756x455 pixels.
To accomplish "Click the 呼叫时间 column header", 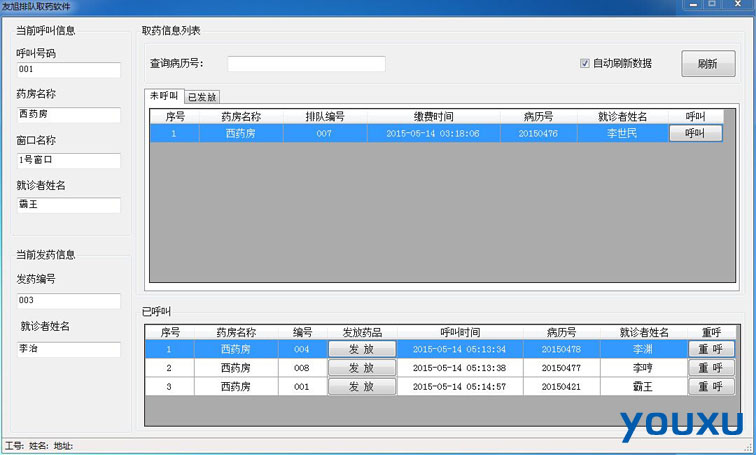I will 459,332.
